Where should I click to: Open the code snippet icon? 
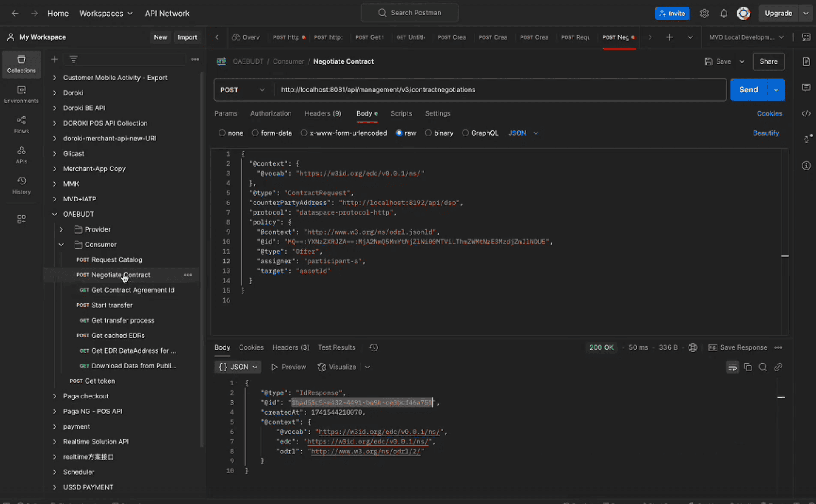806,113
